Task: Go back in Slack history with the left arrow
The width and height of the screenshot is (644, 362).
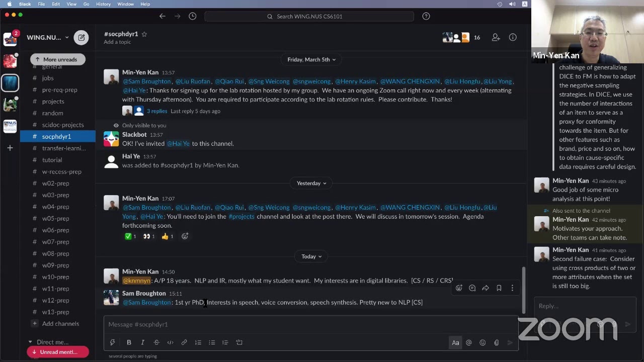Action: point(162,16)
